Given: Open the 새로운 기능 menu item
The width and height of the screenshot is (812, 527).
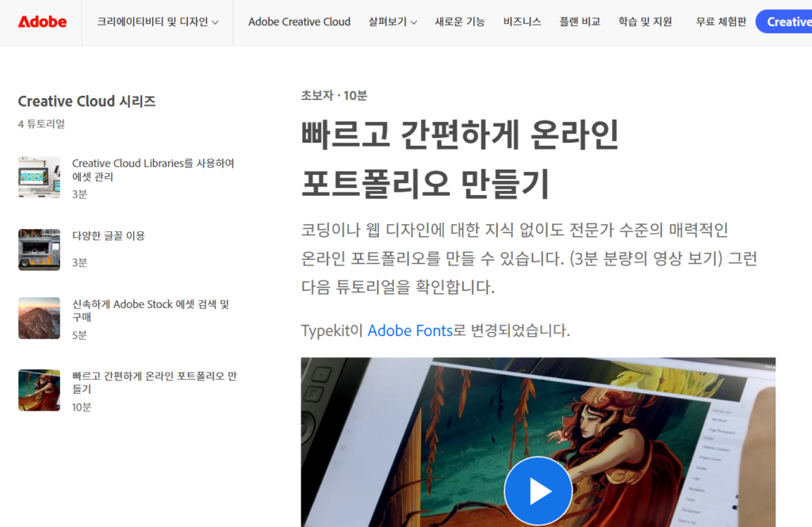Looking at the screenshot, I should [x=460, y=21].
